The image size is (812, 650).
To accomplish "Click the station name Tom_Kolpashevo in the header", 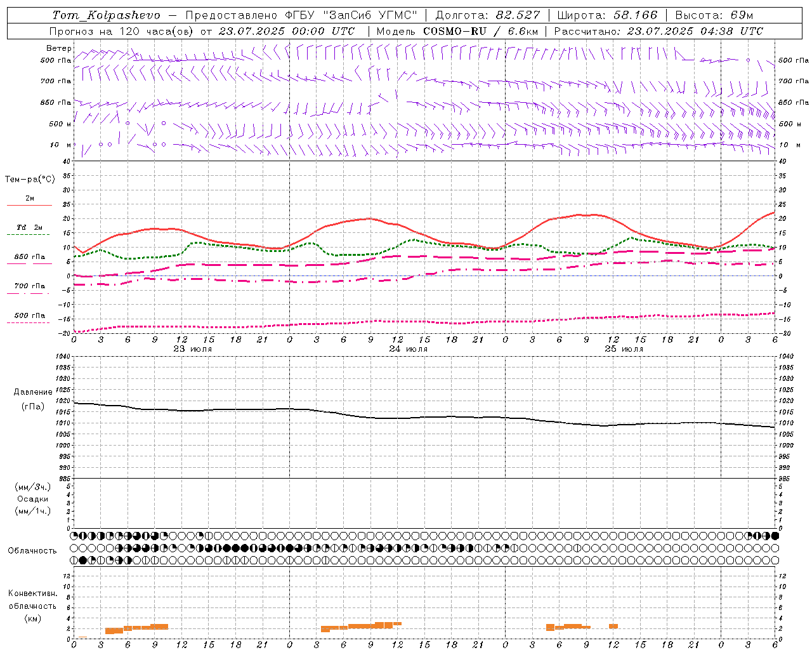I will pos(107,15).
